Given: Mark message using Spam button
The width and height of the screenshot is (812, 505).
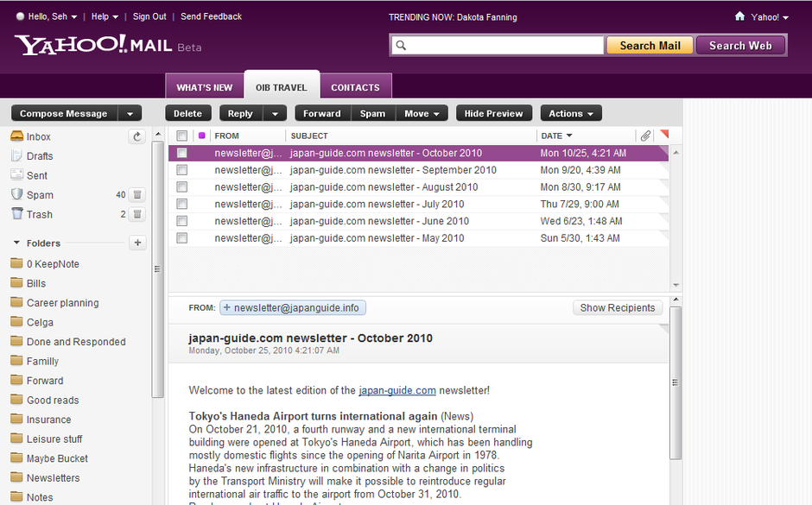Looking at the screenshot, I should pos(373,113).
